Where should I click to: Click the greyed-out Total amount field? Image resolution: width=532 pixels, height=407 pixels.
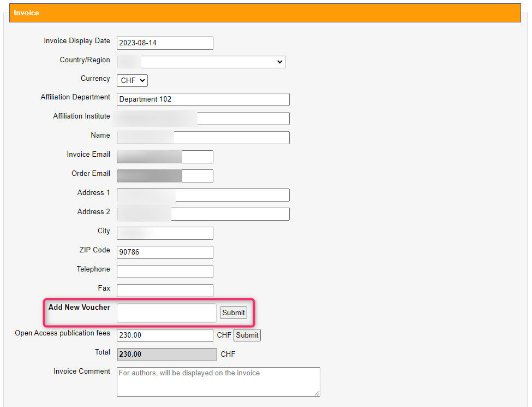click(x=166, y=355)
